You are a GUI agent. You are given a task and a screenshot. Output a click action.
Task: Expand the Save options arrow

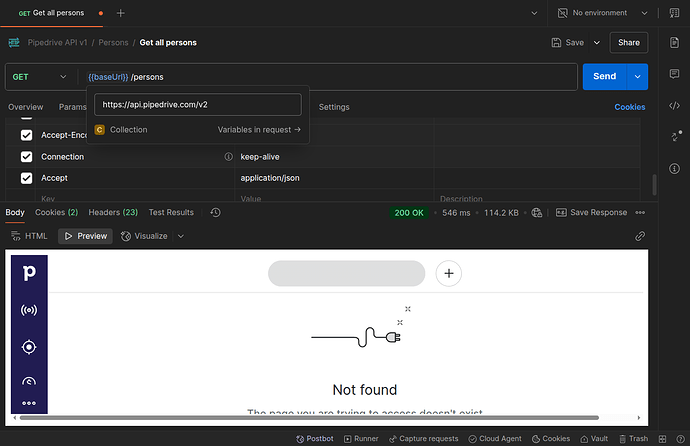[597, 43]
